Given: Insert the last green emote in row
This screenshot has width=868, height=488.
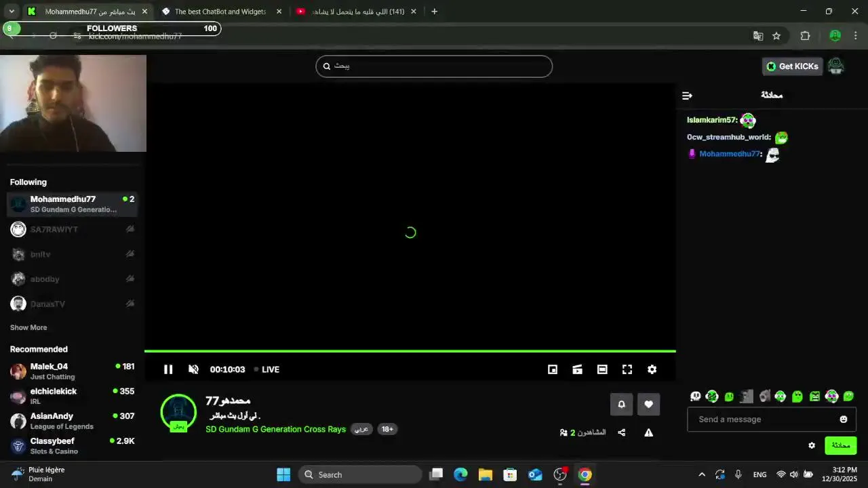Looking at the screenshot, I should (848, 396).
